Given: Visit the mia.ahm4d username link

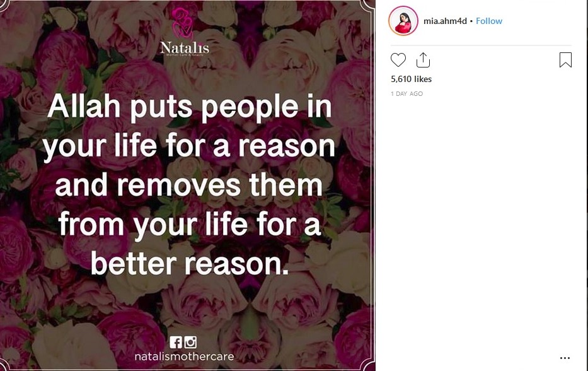Looking at the screenshot, I should (445, 21).
